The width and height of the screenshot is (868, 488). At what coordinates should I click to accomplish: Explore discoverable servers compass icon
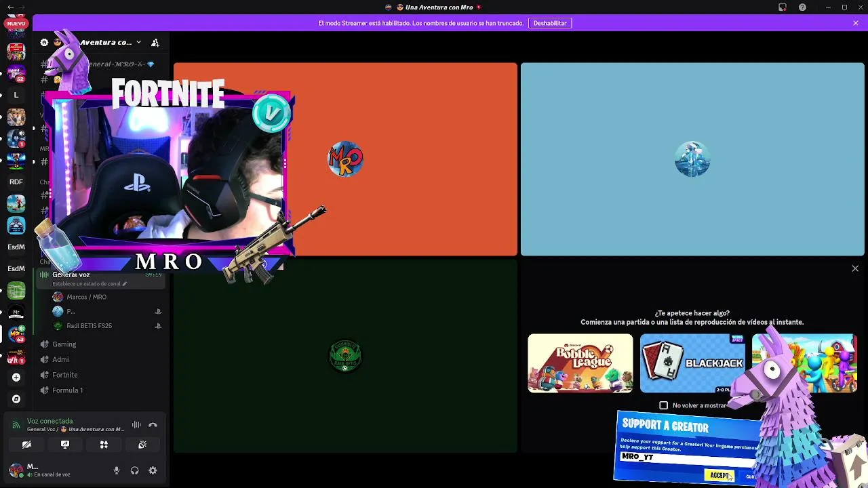(16, 399)
